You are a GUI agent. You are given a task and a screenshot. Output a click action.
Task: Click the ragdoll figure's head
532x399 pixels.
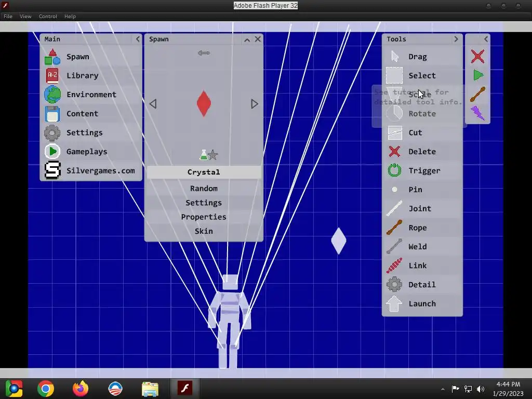230,282
